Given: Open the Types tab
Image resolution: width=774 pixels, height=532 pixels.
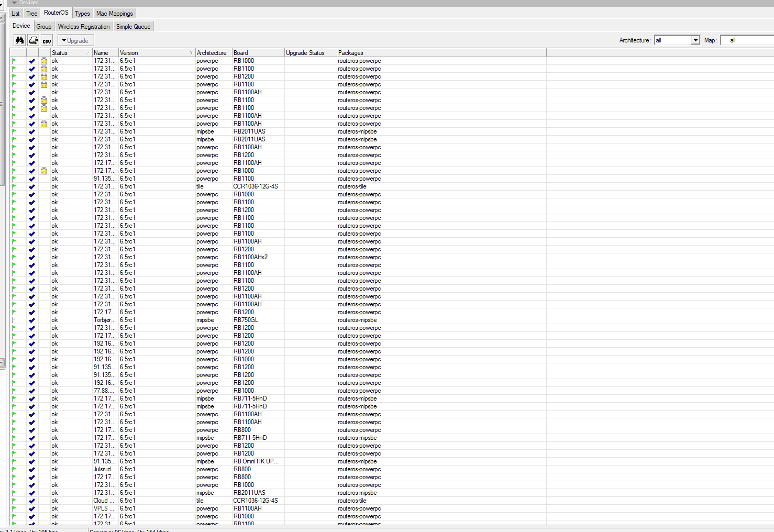Looking at the screenshot, I should (82, 14).
